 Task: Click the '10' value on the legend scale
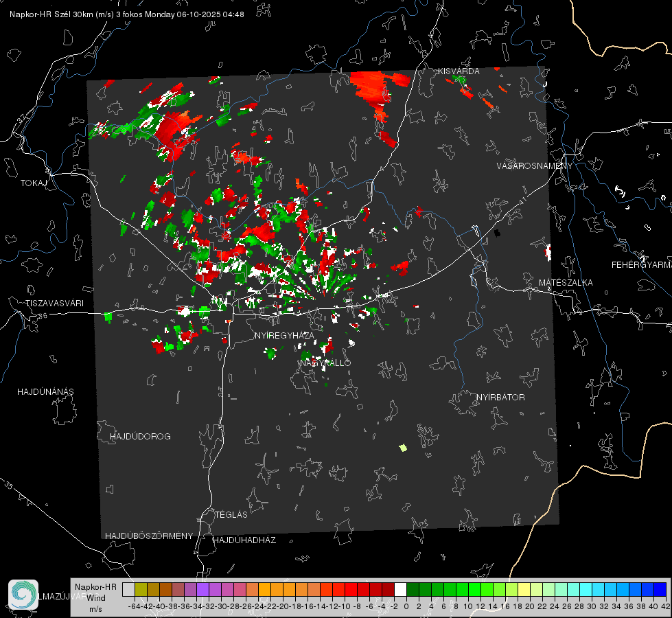468,606
